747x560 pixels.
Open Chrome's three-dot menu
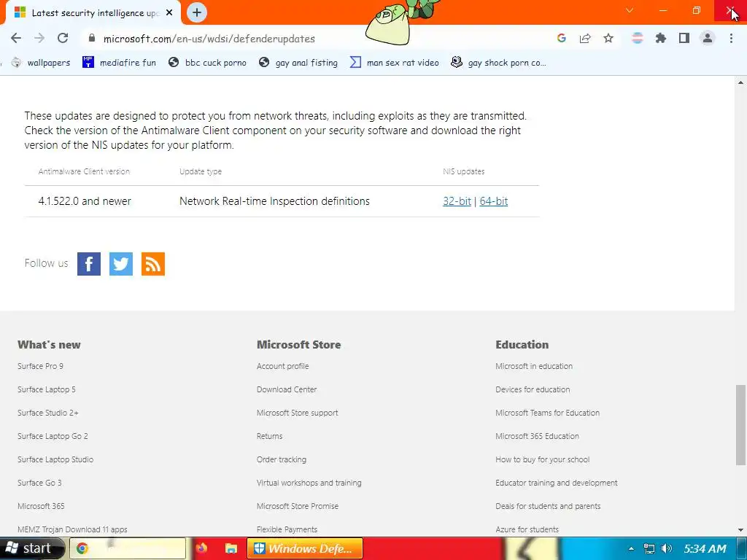(x=731, y=39)
